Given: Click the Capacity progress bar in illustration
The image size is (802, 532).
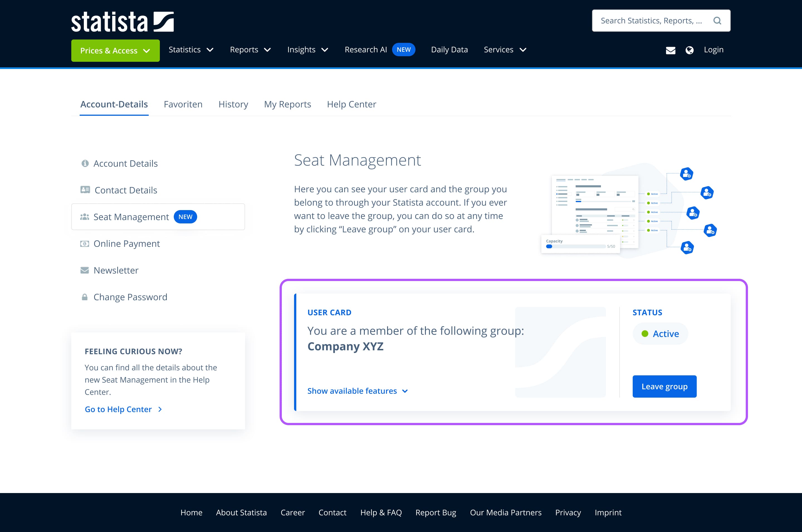Looking at the screenshot, I should click(576, 246).
